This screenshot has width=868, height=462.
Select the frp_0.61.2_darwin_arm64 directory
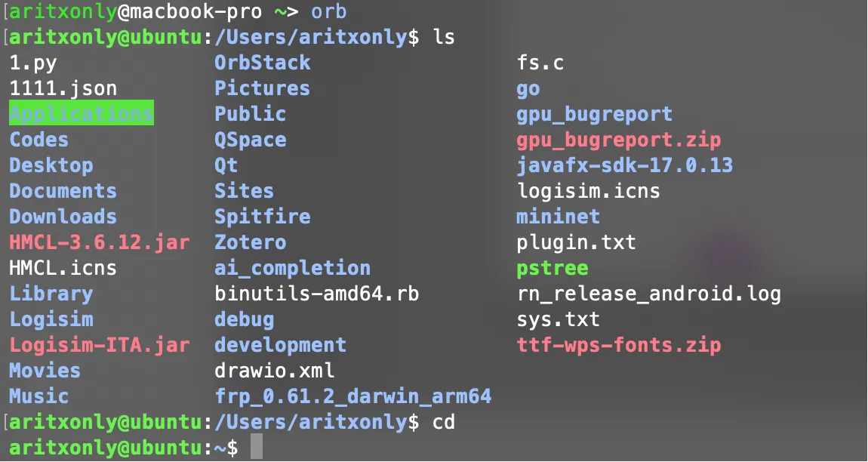point(352,396)
